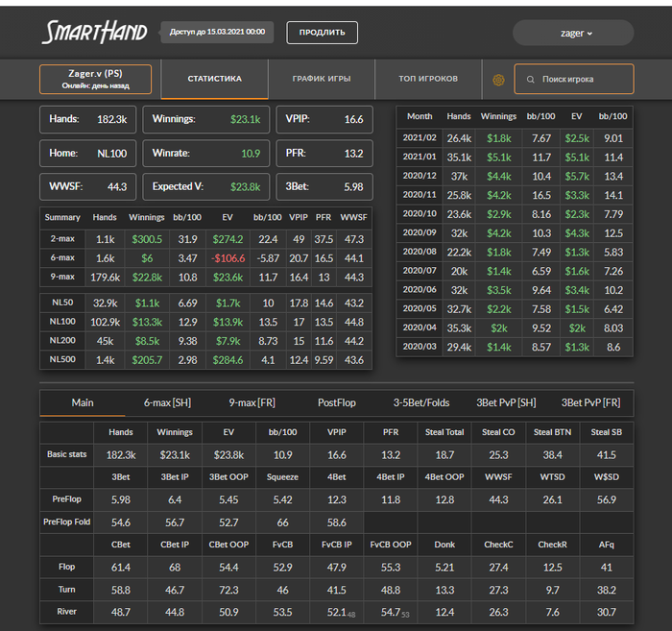672x631 pixels.
Task: Click the W$SD value 56.9
Action: click(x=607, y=499)
